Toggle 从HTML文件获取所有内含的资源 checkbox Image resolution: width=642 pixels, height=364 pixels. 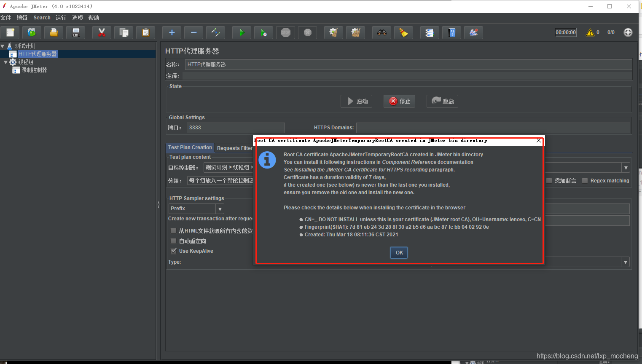coord(173,231)
